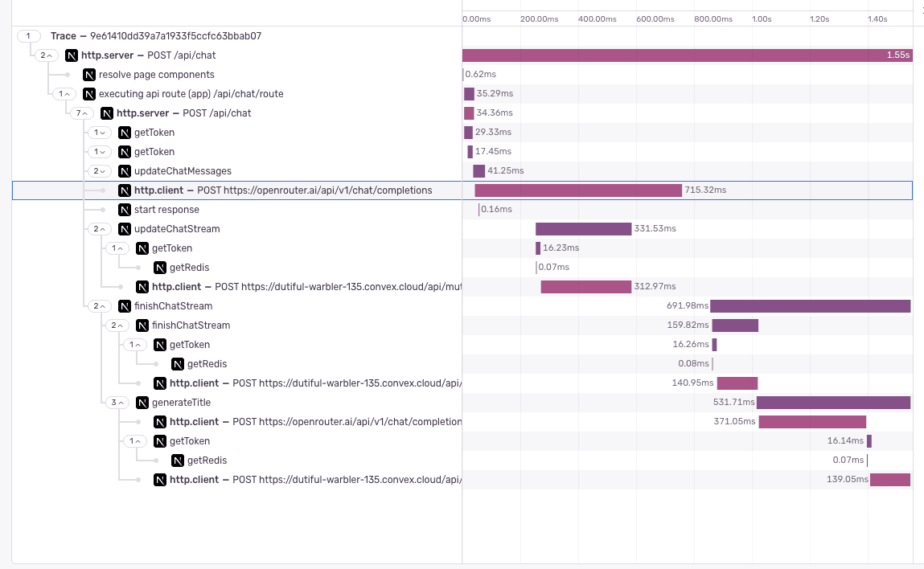Image resolution: width=924 pixels, height=569 pixels.
Task: Expand the getToken span lasting 29.33ms
Action: point(100,133)
